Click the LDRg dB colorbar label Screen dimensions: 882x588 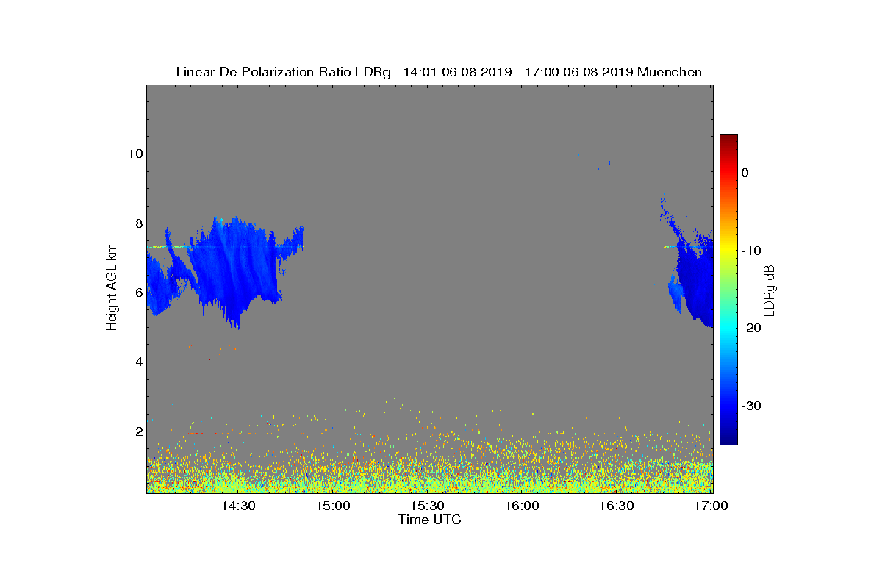(770, 290)
